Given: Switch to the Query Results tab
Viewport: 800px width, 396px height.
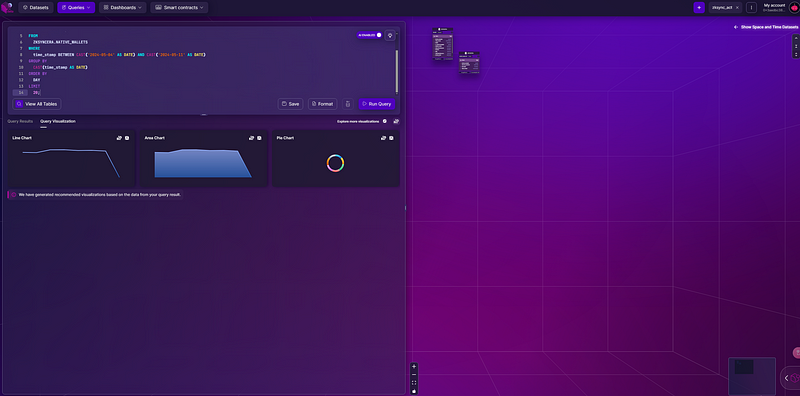Looking at the screenshot, I should point(20,121).
